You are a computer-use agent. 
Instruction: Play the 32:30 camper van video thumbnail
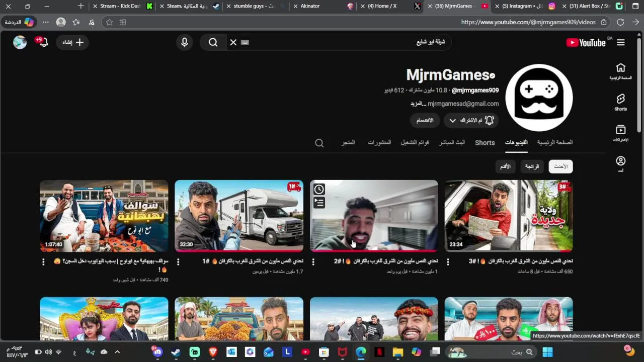[239, 216]
